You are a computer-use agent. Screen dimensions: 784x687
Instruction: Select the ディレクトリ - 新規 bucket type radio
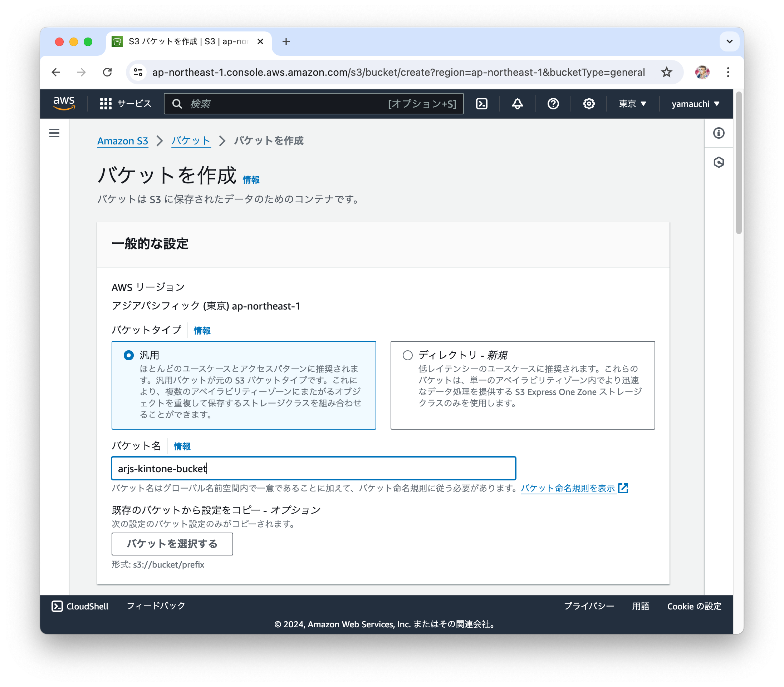click(x=407, y=355)
